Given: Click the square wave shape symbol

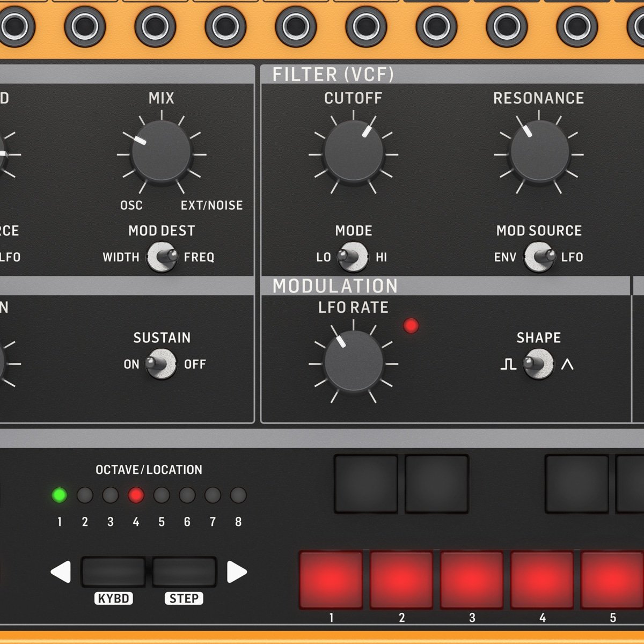Looking at the screenshot, I should [508, 364].
